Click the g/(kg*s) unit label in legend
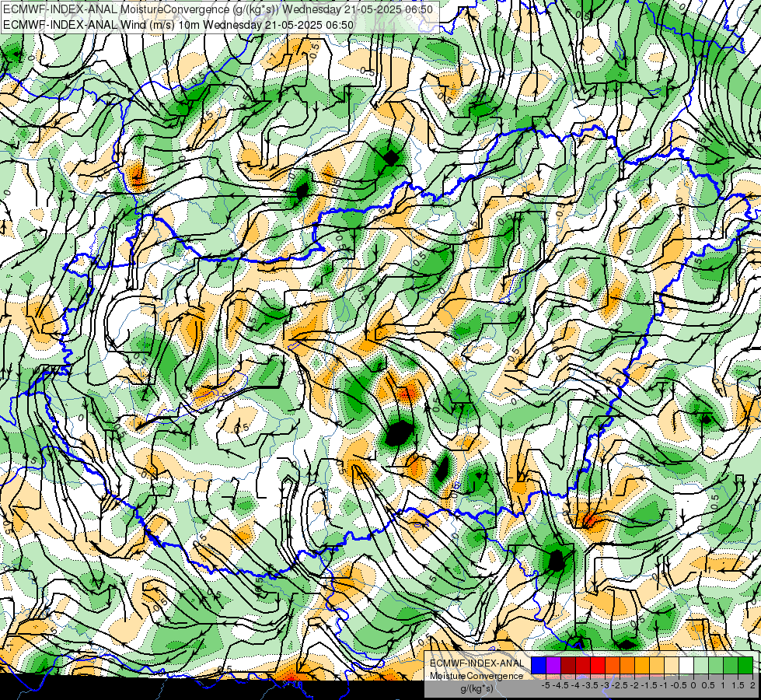The height and width of the screenshot is (700, 761). [x=476, y=689]
